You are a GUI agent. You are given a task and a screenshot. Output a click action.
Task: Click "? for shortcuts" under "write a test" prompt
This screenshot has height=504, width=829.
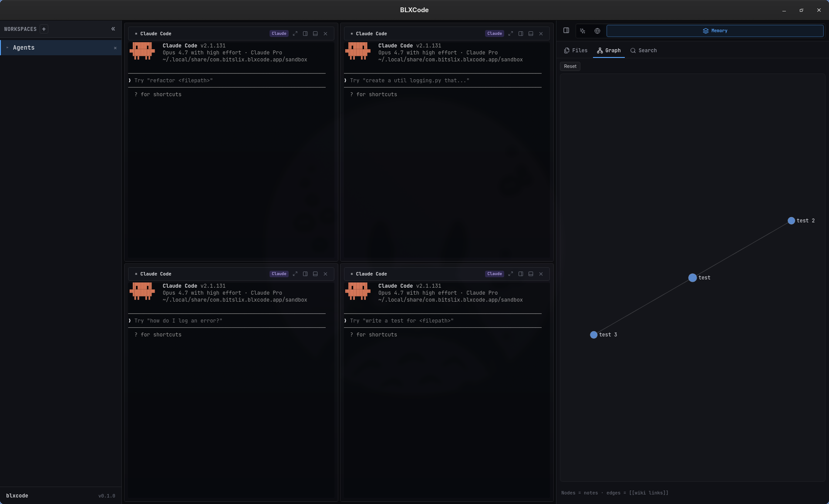pos(374,335)
